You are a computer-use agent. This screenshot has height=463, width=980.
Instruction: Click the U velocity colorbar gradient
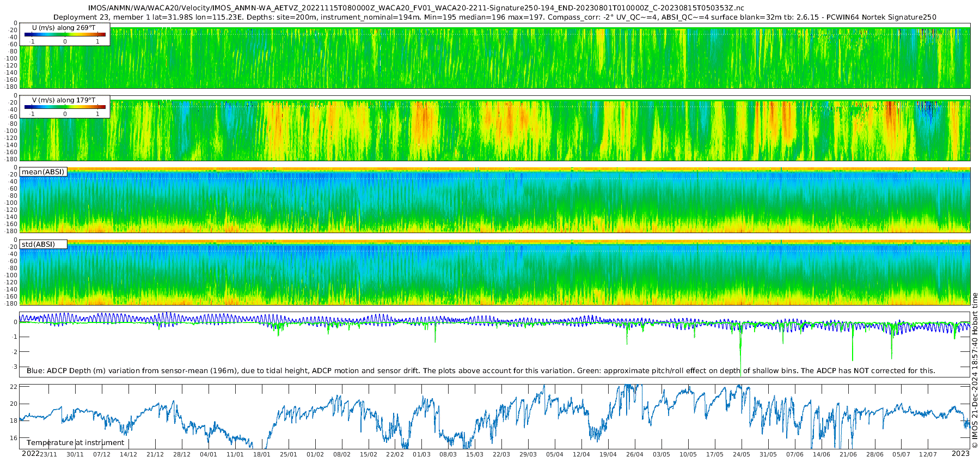(65, 34)
